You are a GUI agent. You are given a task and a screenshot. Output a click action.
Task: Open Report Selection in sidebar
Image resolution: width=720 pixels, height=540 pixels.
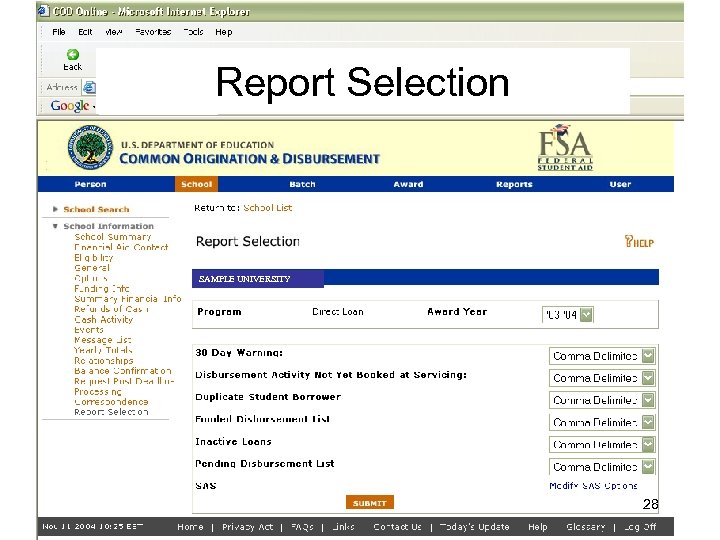point(111,412)
